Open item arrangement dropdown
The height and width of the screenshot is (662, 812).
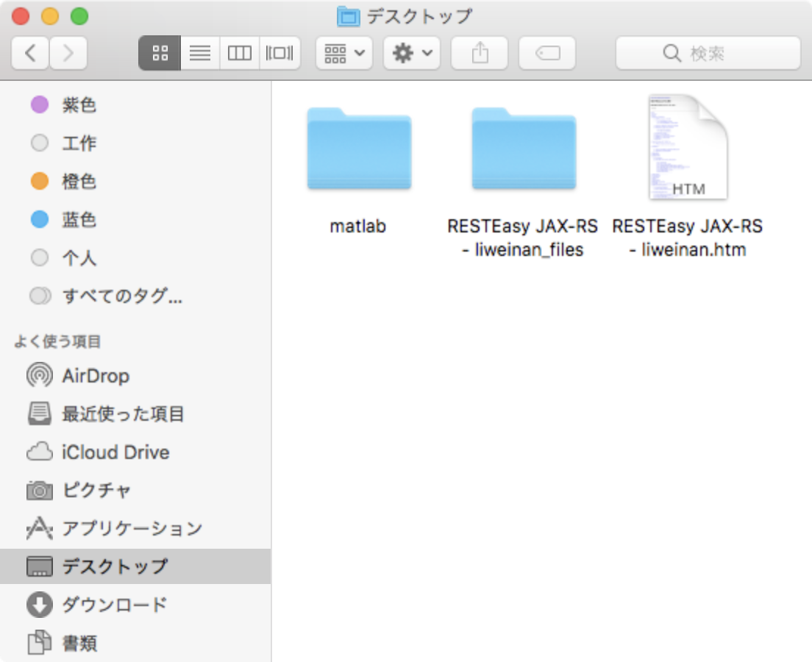344,53
